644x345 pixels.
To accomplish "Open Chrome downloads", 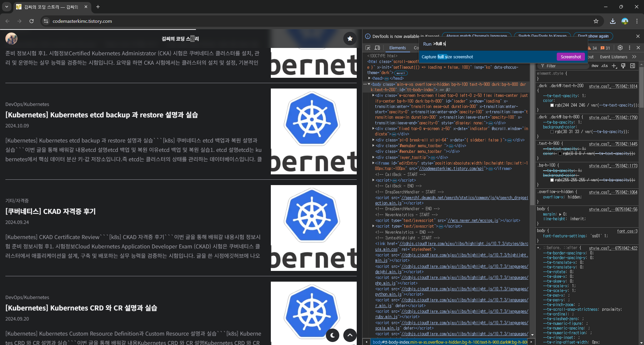I will (x=613, y=21).
